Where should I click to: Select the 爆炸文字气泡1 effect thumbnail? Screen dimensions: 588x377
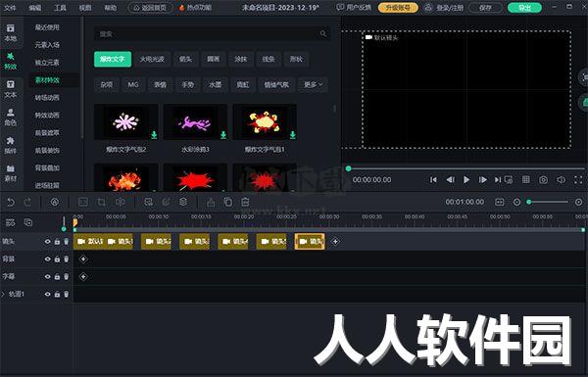(265, 122)
